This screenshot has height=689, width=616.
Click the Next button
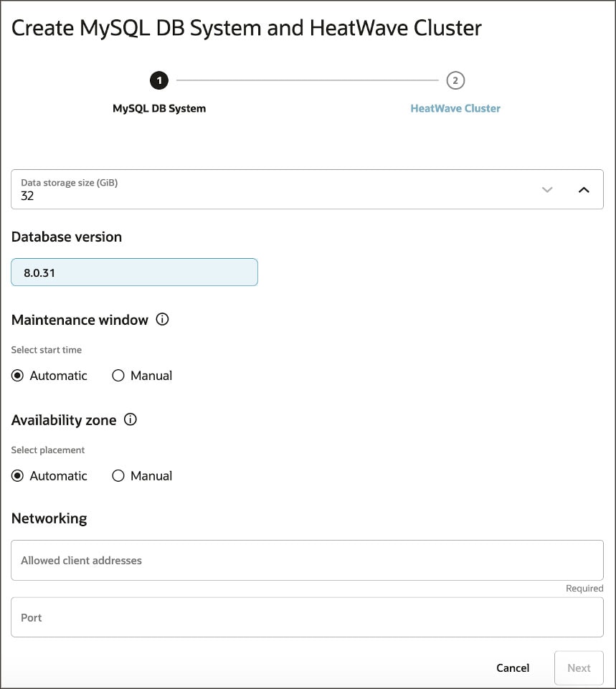[579, 667]
